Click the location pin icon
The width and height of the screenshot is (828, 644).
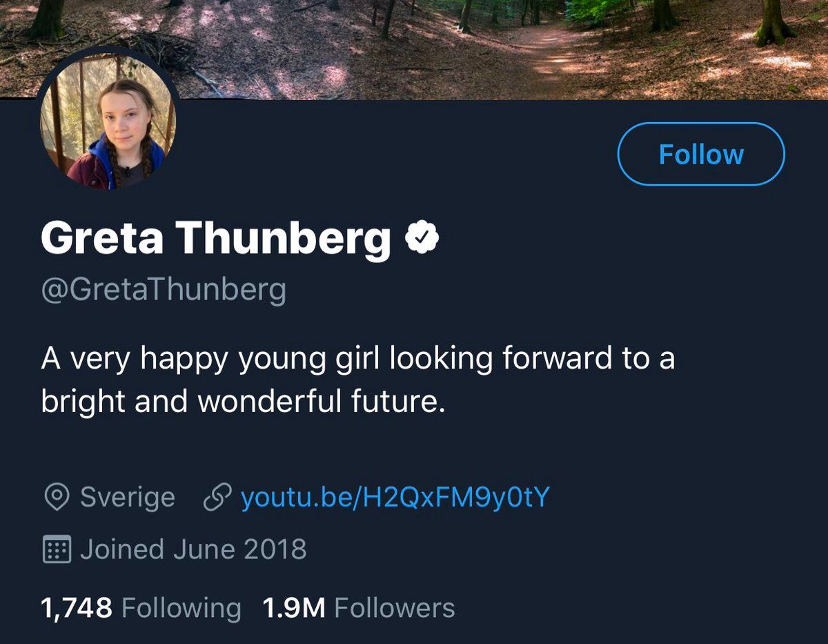tap(57, 497)
